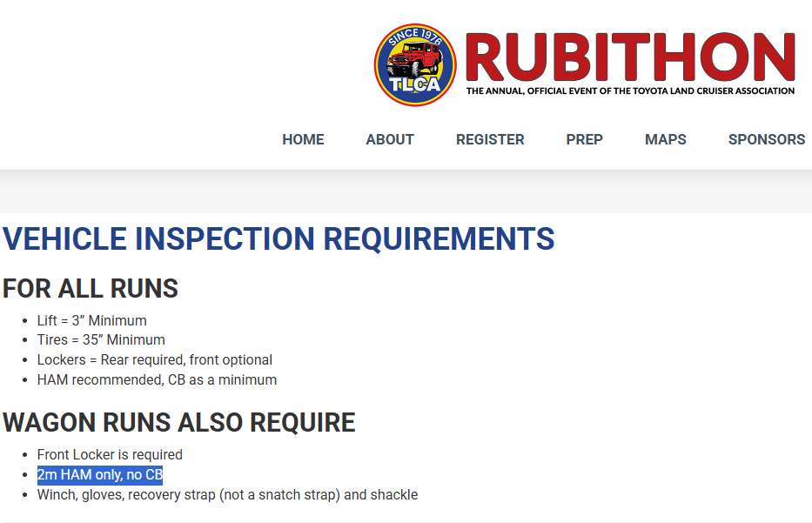This screenshot has height=523, width=812.
Task: Click the red RUBITHON wordmark
Action: tap(630, 57)
